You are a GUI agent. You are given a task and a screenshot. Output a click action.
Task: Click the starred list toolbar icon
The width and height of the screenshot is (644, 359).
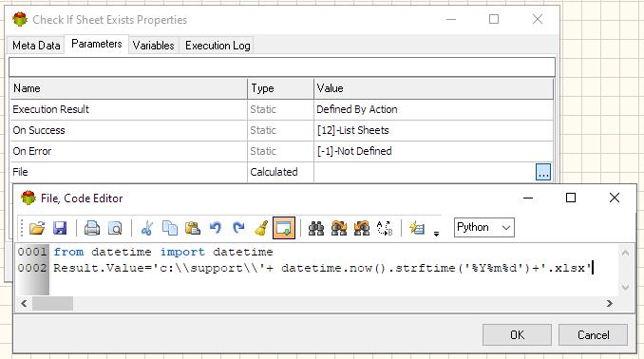coord(416,228)
